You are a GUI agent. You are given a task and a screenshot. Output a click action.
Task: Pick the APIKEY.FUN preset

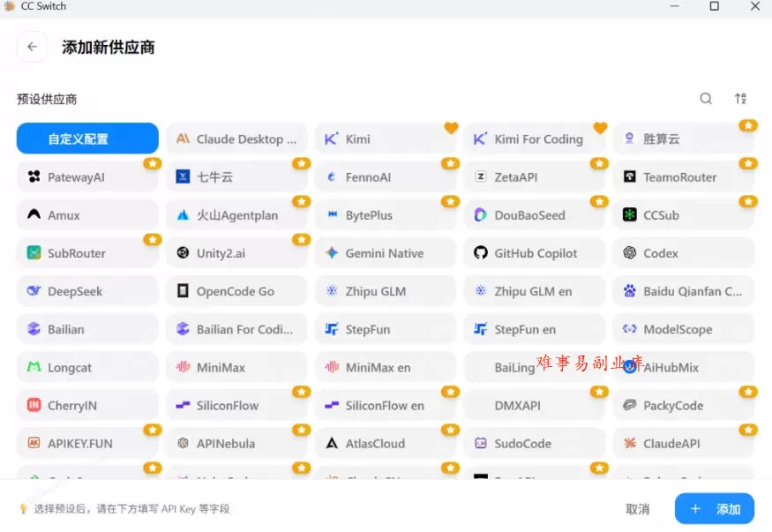coord(87,444)
